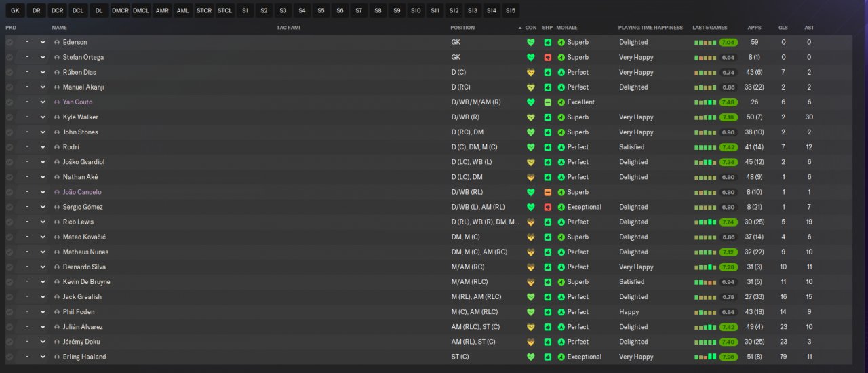Open the selection dropdown chevron for Yan Couto
Viewport: 868px width, 373px height.
tap(43, 102)
